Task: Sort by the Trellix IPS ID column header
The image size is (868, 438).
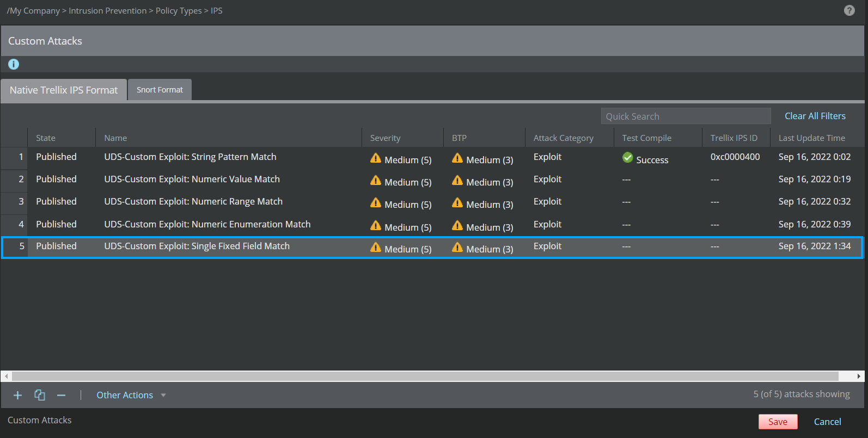Action: pyautogui.click(x=736, y=138)
